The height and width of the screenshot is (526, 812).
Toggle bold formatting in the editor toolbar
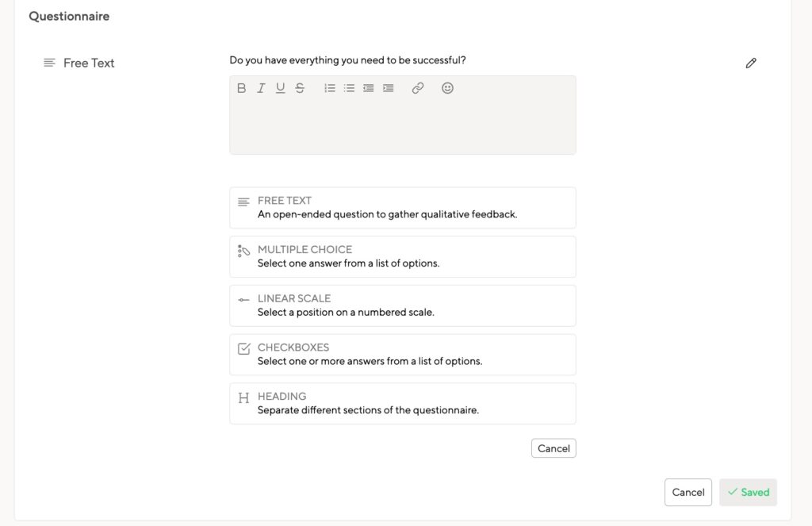pos(241,88)
